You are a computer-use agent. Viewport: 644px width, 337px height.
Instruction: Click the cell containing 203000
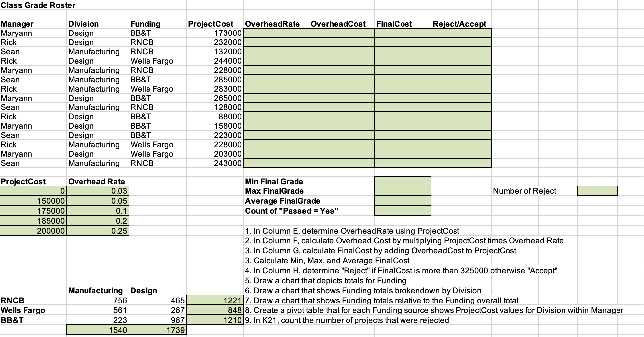pos(215,154)
